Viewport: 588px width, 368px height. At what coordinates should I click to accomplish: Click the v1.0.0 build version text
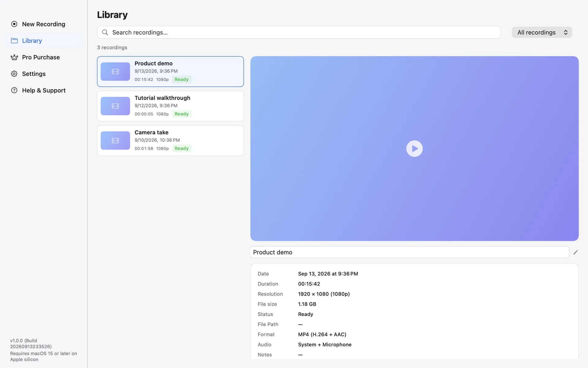(x=31, y=343)
